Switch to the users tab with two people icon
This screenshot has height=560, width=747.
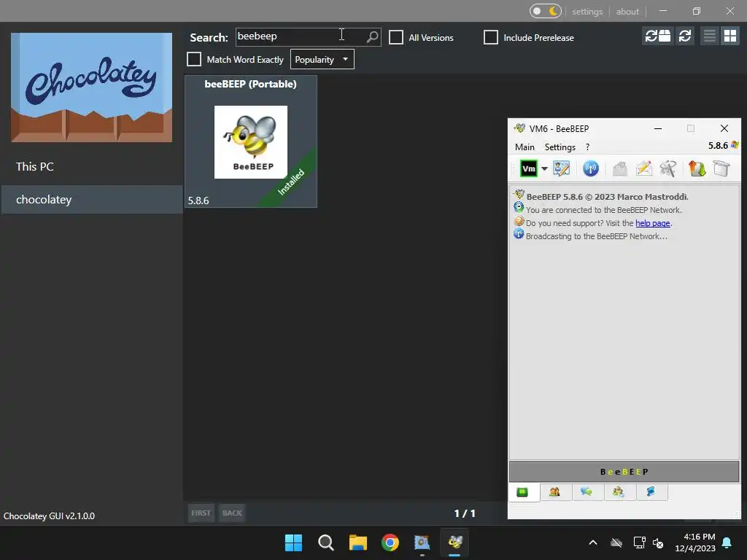(x=554, y=492)
